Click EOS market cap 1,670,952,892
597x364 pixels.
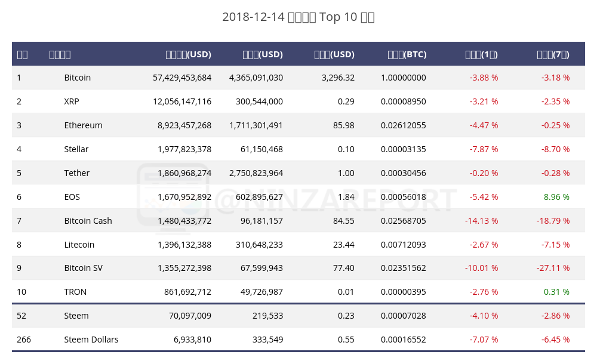184,197
